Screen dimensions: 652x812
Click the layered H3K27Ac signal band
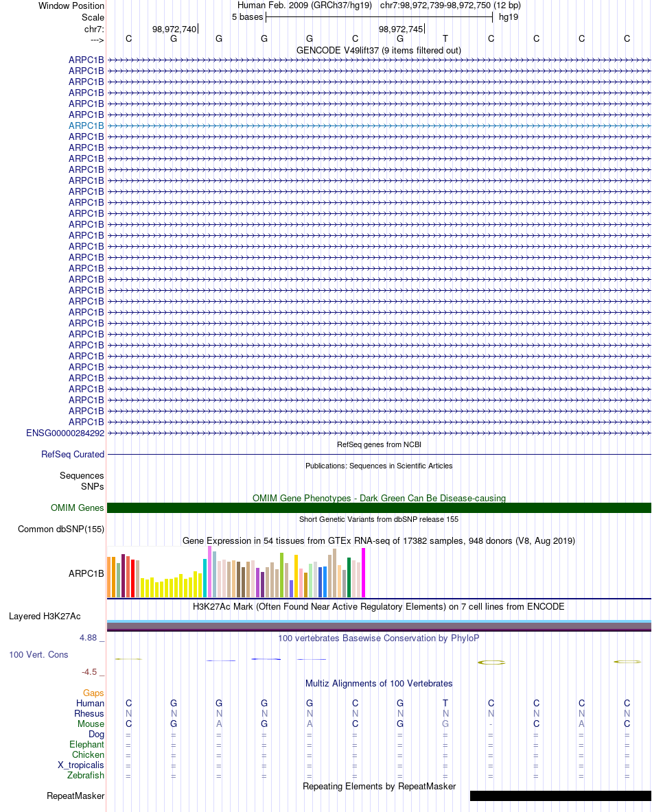click(x=379, y=625)
